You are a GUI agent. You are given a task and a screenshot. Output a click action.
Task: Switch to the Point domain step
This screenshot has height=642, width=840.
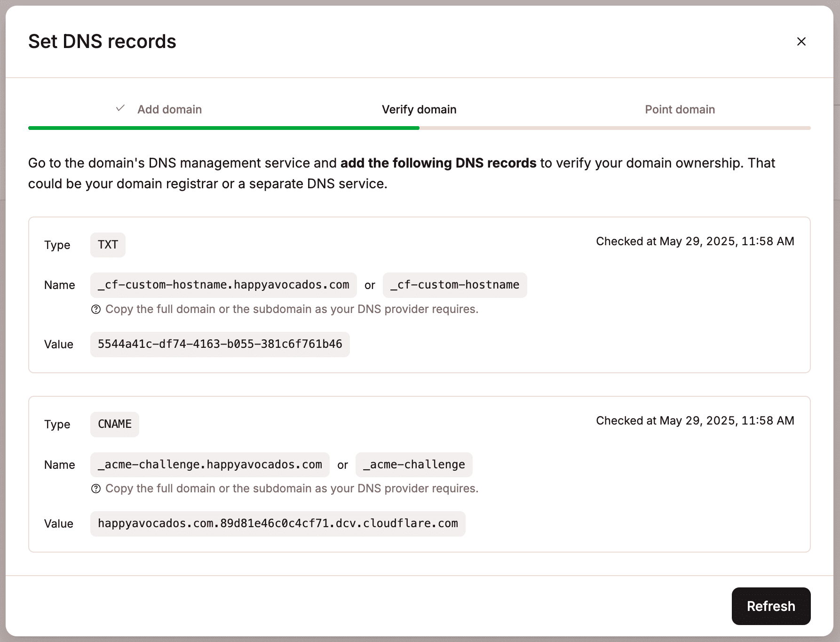tap(680, 109)
